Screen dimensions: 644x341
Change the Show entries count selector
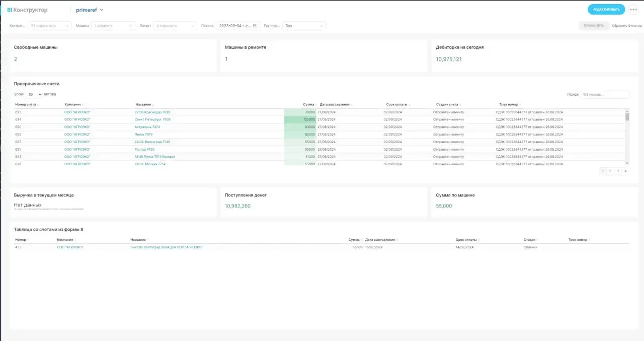coord(34,94)
